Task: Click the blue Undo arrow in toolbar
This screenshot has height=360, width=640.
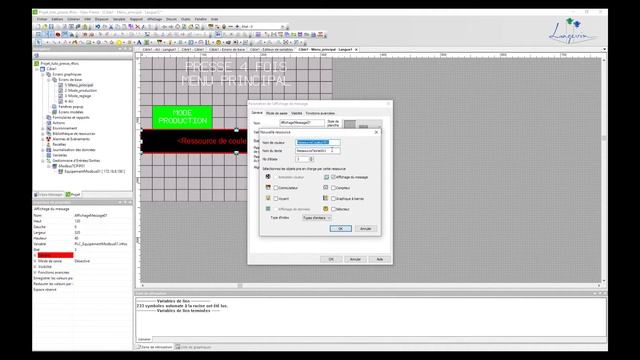Action: pos(98,27)
